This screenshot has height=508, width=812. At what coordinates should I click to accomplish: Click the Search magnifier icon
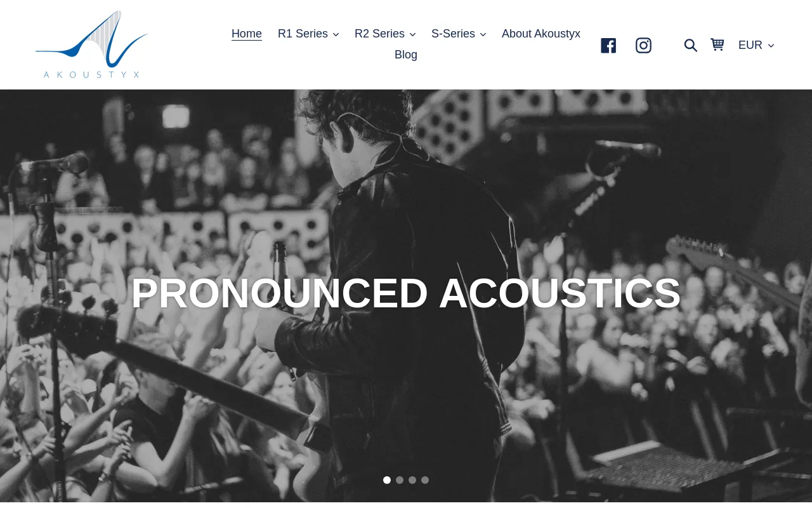coord(691,45)
